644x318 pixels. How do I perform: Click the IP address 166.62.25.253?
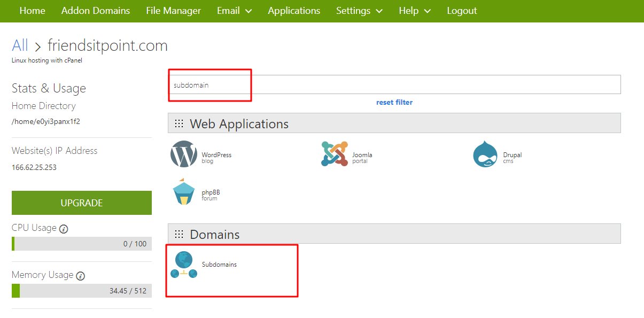coord(34,167)
